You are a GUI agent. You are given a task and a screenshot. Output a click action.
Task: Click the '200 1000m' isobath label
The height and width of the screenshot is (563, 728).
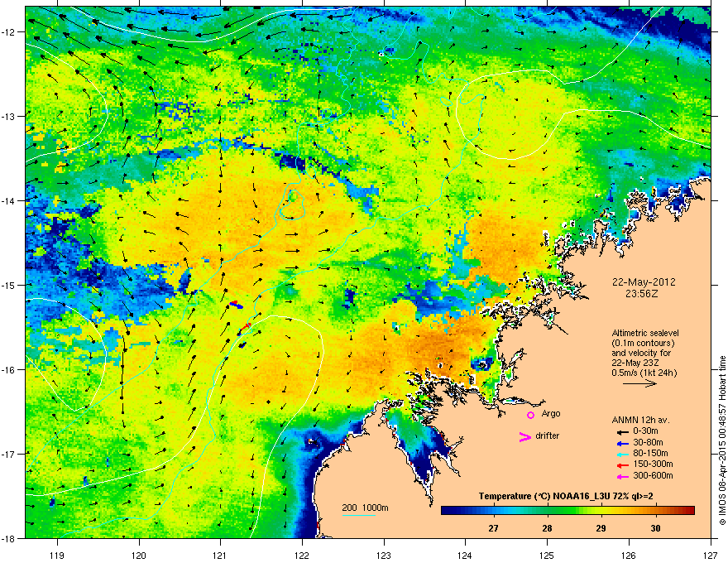[365, 508]
